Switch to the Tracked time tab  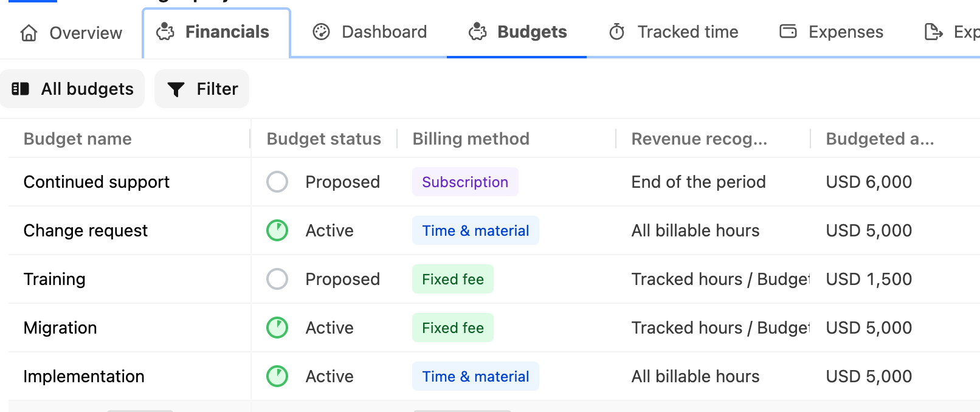(674, 32)
